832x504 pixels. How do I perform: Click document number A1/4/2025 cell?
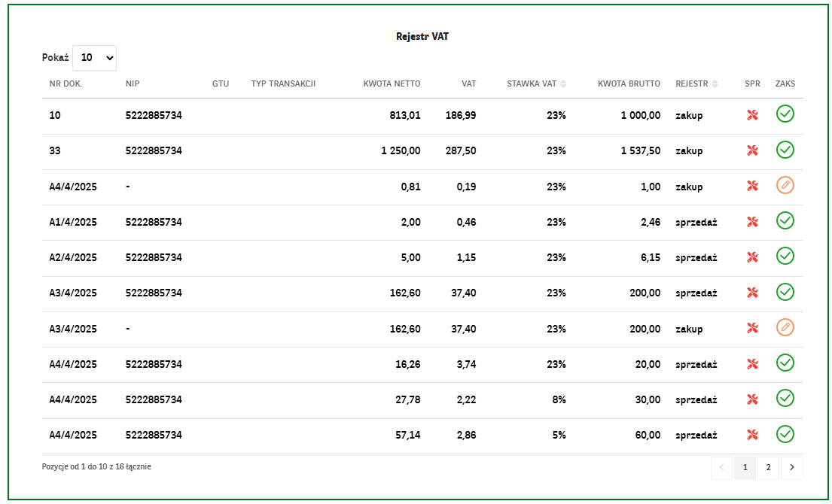pyautogui.click(x=73, y=222)
